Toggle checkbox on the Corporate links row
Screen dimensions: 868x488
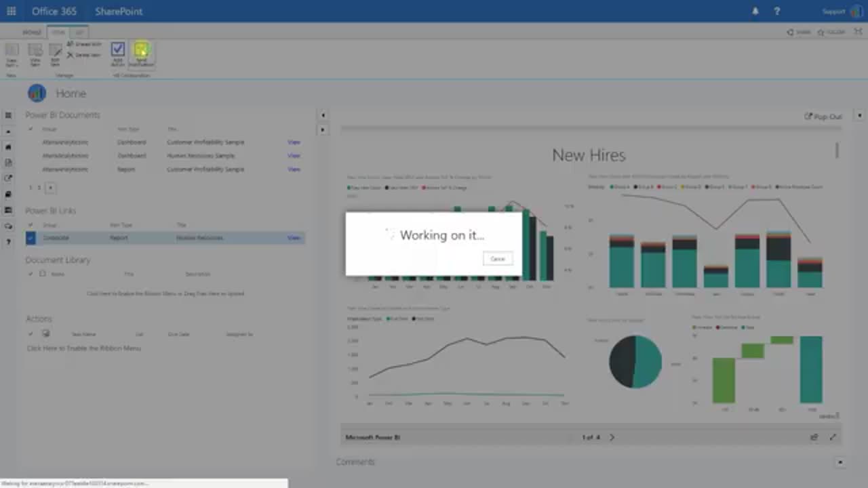point(31,238)
